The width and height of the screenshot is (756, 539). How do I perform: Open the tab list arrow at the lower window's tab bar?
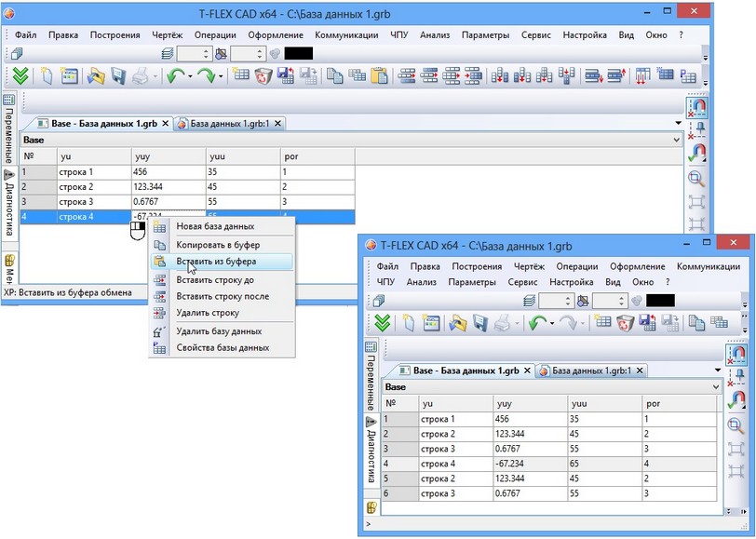tap(718, 371)
